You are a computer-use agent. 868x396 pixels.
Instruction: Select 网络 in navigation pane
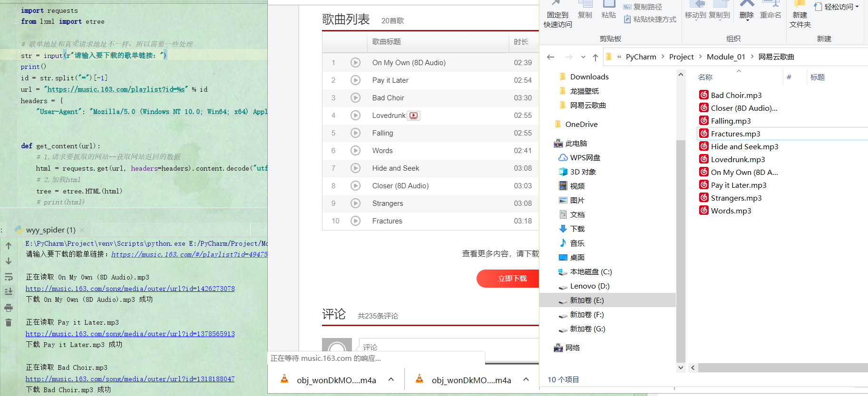pyautogui.click(x=572, y=348)
